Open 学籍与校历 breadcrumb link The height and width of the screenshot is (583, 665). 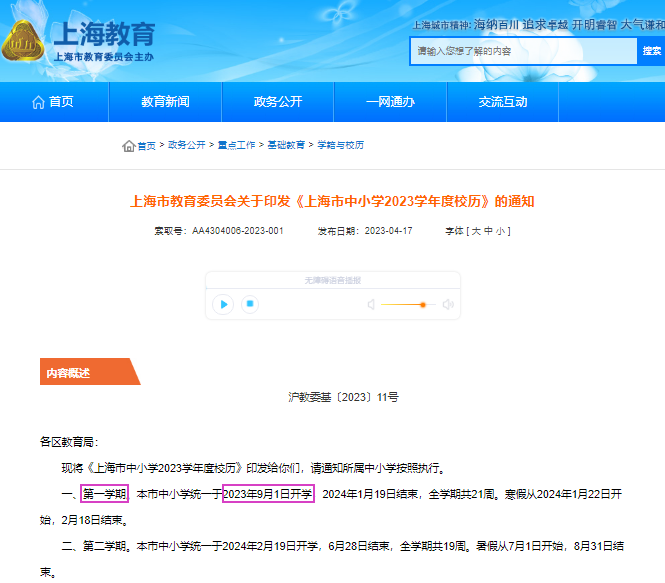pyautogui.click(x=341, y=146)
